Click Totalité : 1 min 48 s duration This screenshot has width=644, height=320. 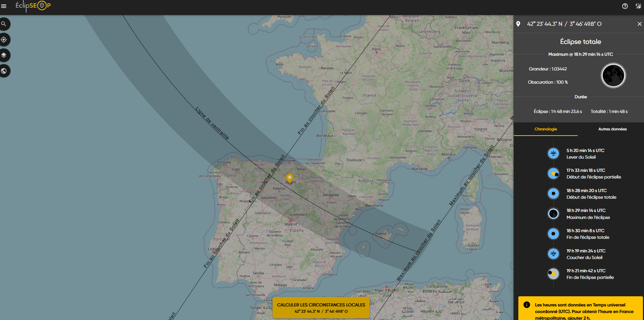[609, 111]
